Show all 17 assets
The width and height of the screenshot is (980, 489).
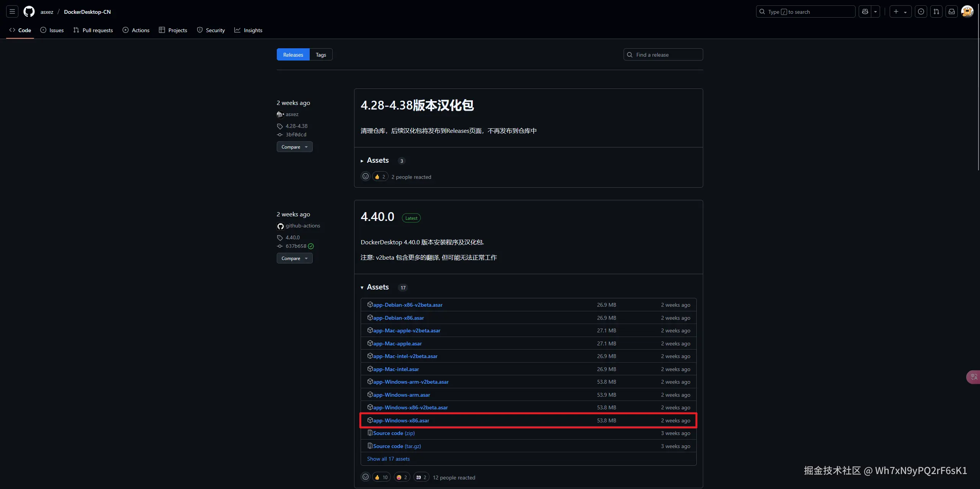click(x=388, y=458)
